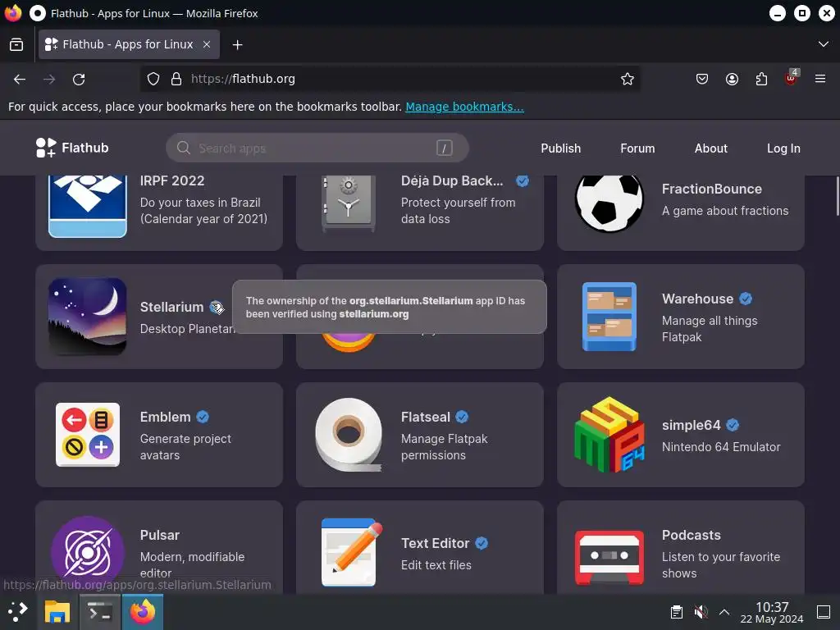
Task: Open the IRPF 2022 app icon
Action: click(87, 206)
